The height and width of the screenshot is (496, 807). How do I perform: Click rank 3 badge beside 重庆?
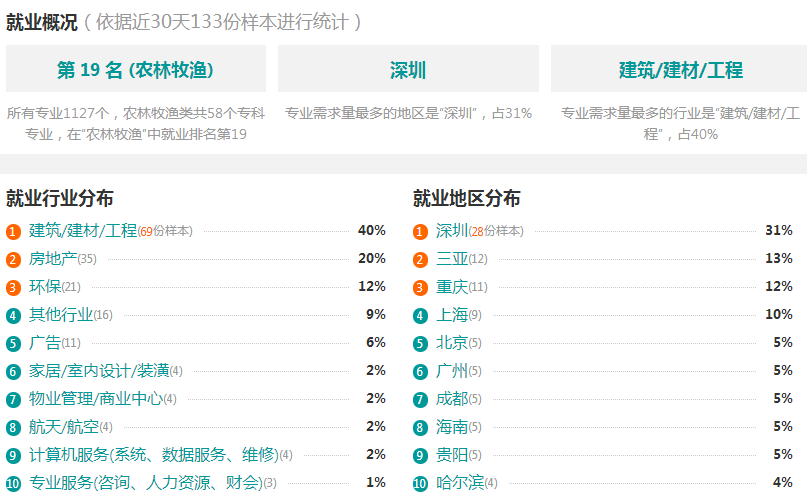click(x=420, y=288)
